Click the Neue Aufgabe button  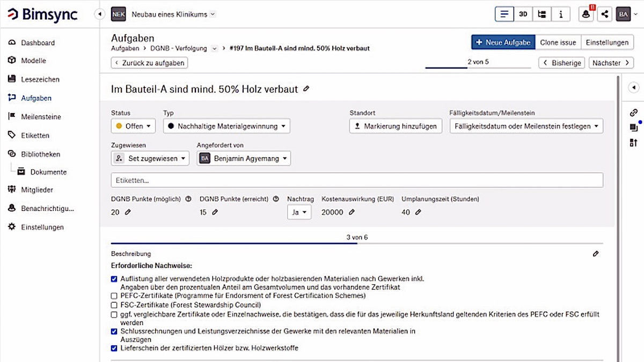503,42
